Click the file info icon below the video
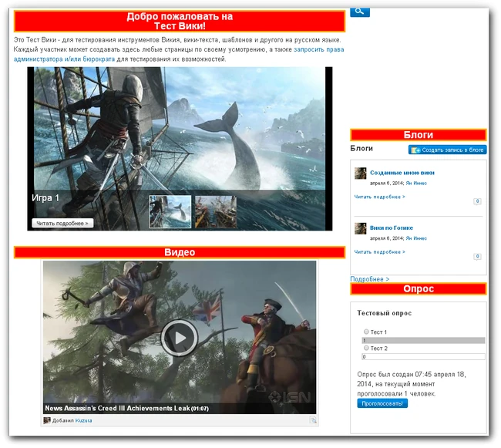 pos(313,420)
